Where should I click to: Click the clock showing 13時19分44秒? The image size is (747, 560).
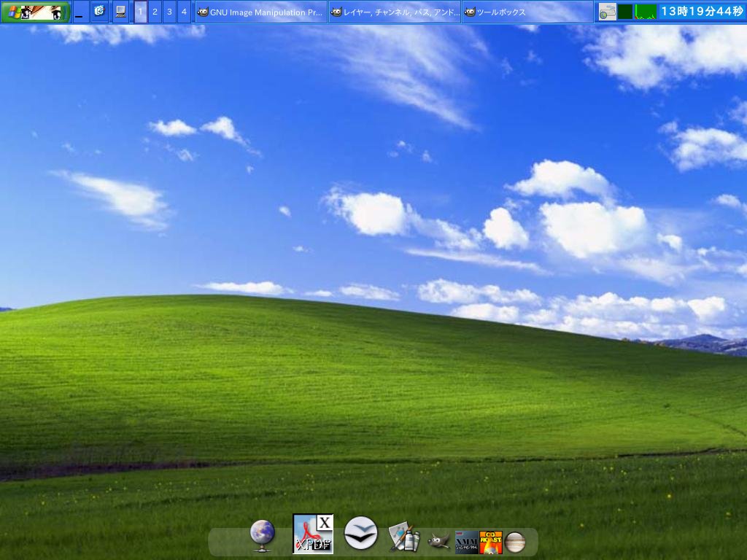pyautogui.click(x=700, y=9)
